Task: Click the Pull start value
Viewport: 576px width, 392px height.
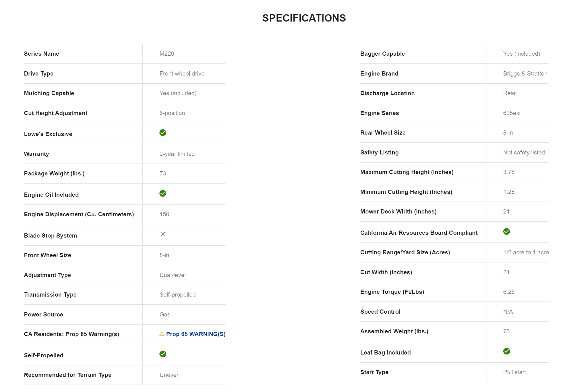Action: pos(514,372)
